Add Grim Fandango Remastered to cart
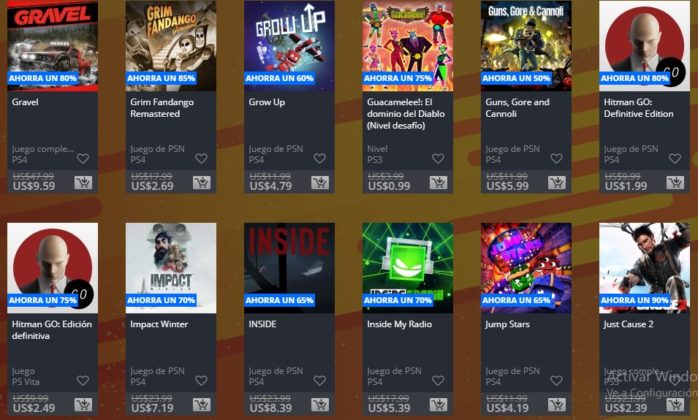 click(x=202, y=183)
